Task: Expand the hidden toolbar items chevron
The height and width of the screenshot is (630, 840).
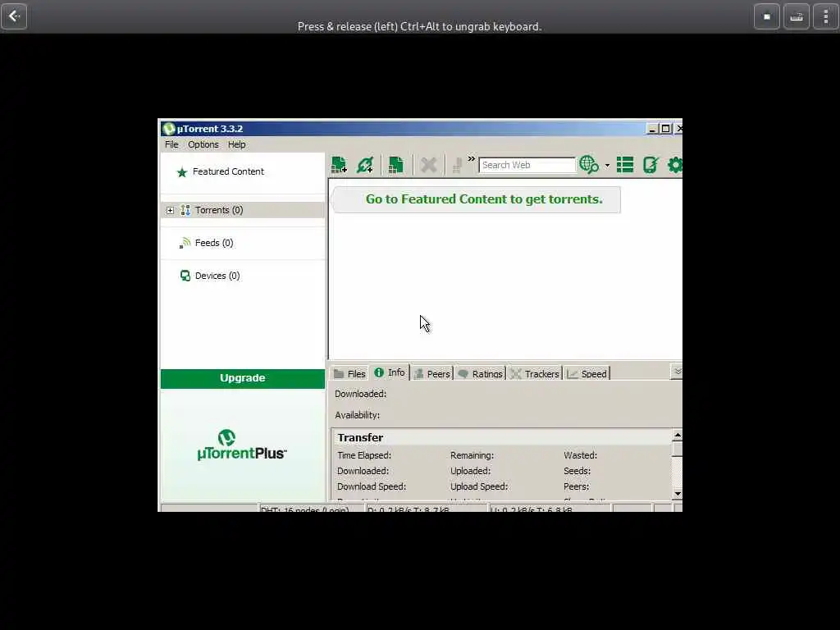Action: tap(472, 158)
